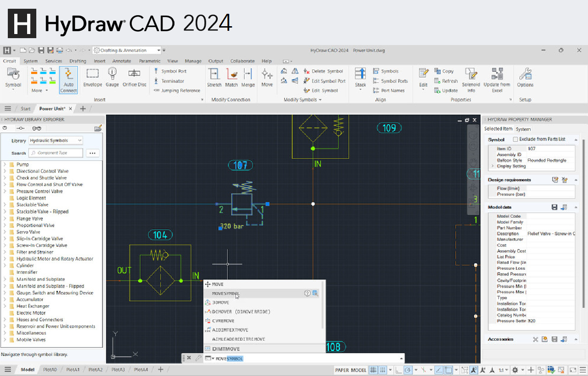Toggle snap mode in status bar
588x376 pixels.
click(x=383, y=370)
